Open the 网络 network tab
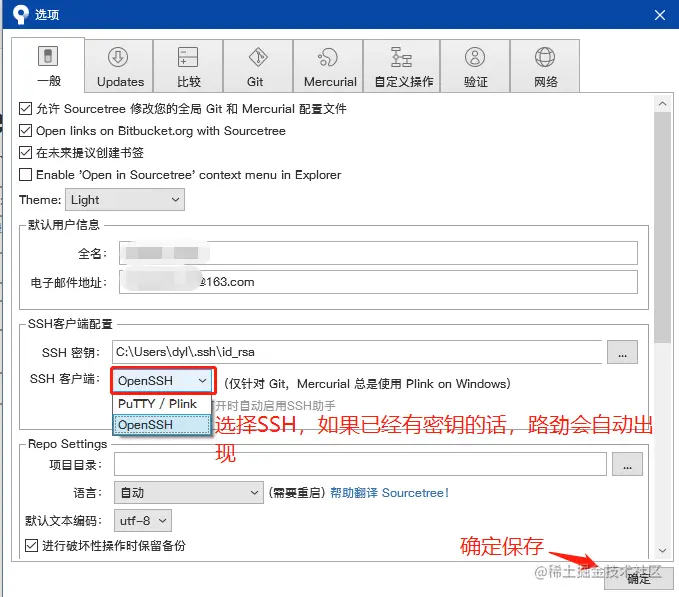 [x=545, y=66]
